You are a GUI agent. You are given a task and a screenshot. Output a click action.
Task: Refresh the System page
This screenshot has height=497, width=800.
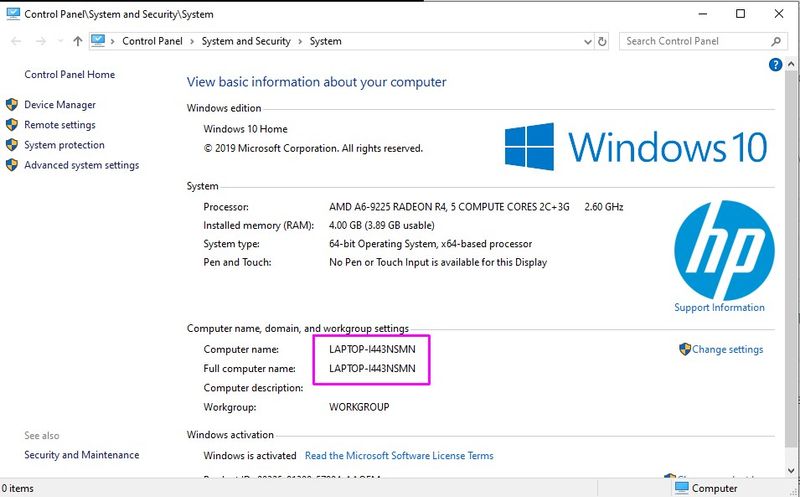pos(602,42)
